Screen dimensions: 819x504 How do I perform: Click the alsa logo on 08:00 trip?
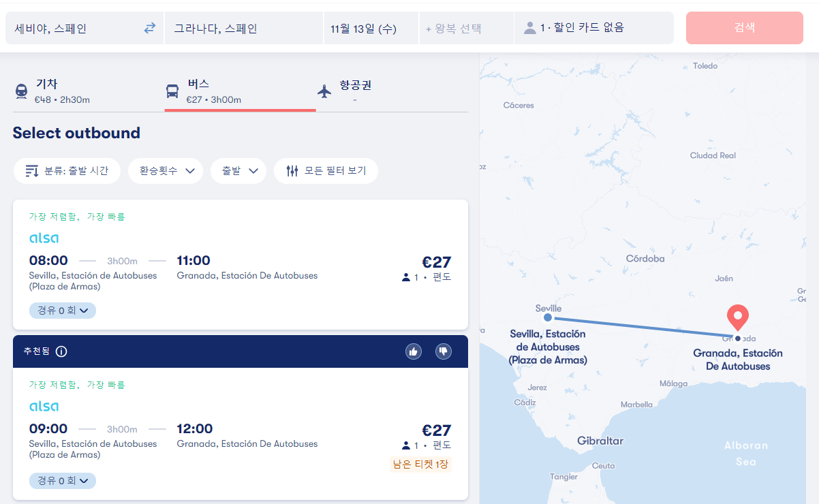tap(44, 238)
